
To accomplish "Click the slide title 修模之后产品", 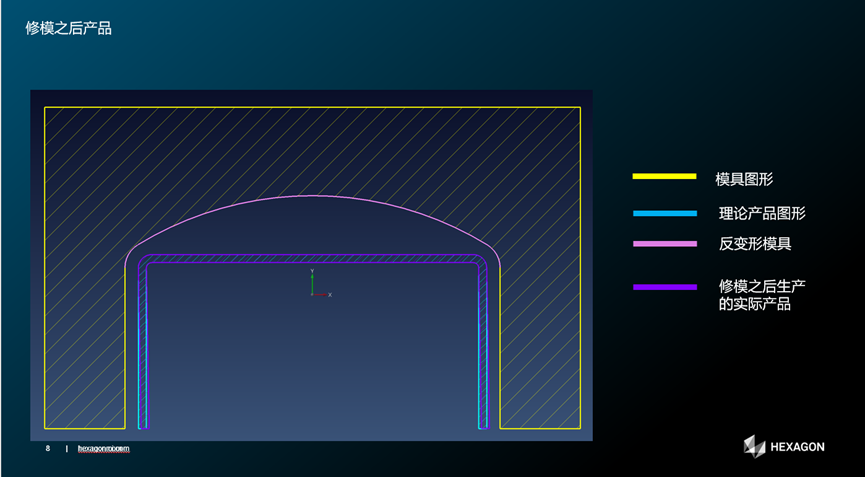I will click(69, 29).
